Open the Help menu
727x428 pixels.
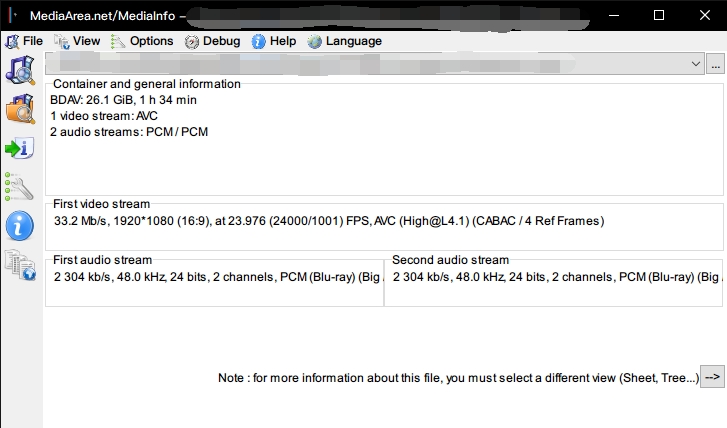[274, 41]
